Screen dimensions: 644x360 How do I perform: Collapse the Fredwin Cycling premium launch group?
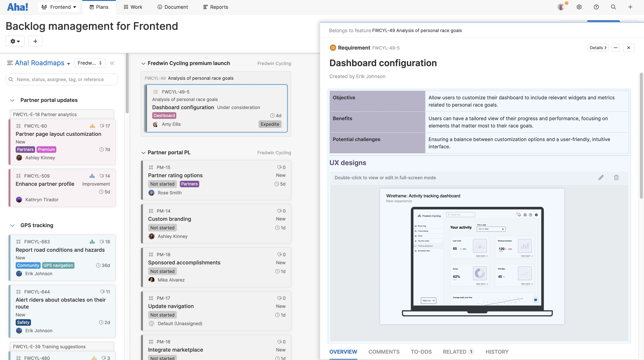coord(143,63)
